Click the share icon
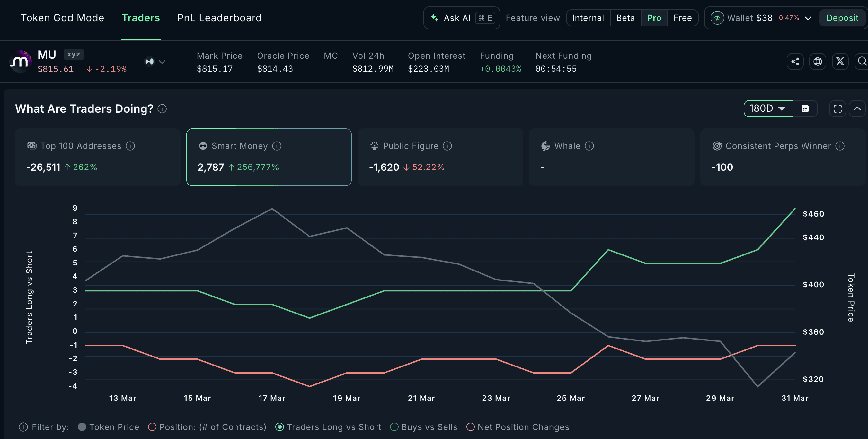The height and width of the screenshot is (439, 868). pos(795,61)
